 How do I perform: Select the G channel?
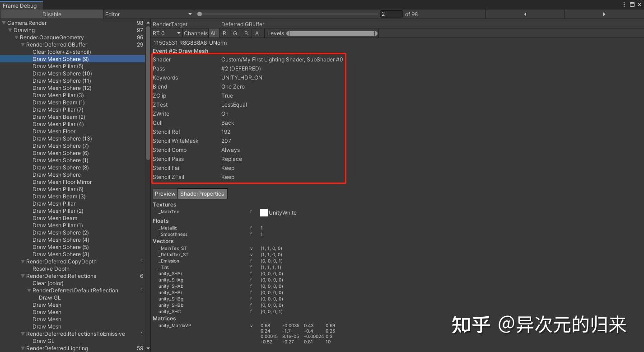pos(235,33)
